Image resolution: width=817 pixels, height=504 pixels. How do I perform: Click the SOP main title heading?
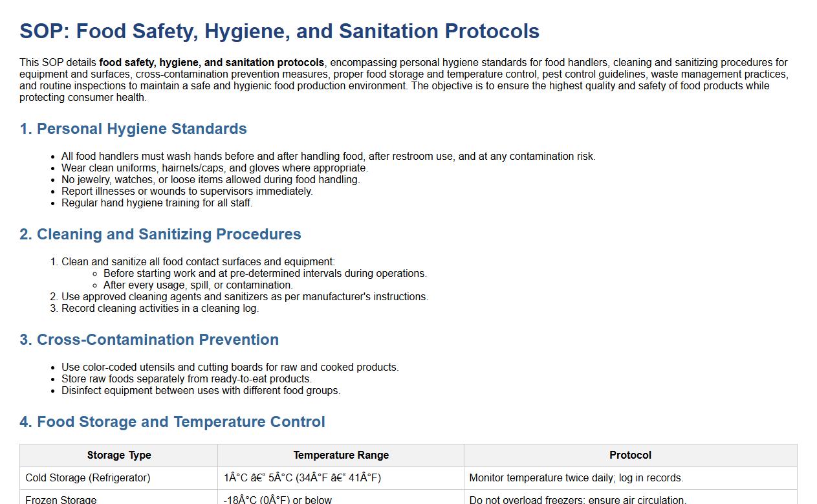coord(279,31)
